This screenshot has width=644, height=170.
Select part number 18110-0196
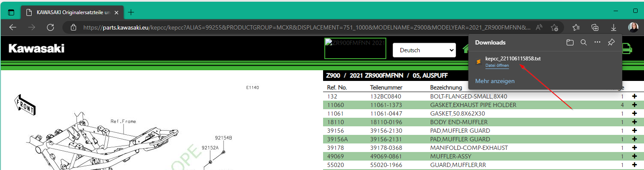tap(385, 122)
